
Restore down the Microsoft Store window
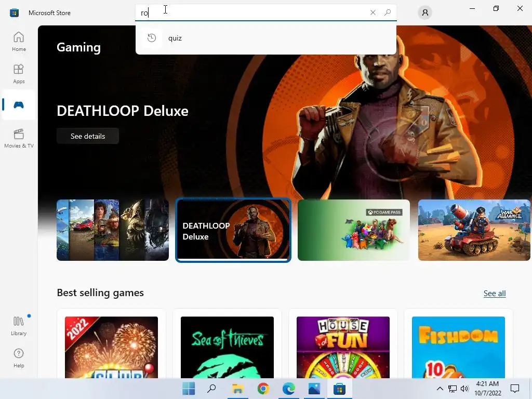click(496, 8)
